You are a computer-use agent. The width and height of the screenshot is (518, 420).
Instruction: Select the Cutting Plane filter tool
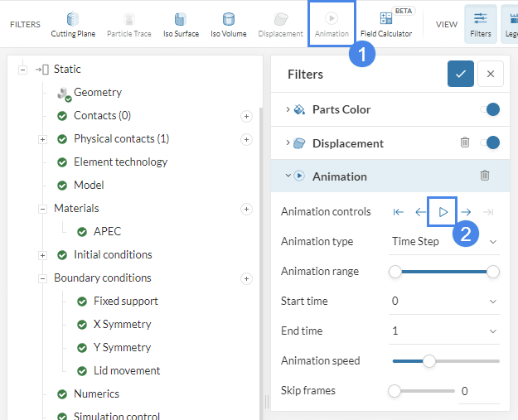(x=73, y=23)
